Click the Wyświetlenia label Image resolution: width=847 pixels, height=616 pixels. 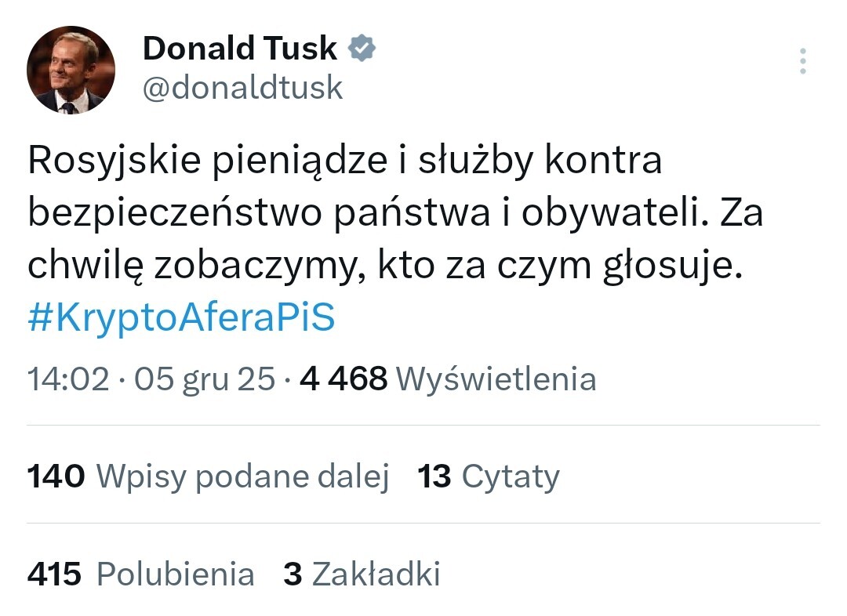[x=496, y=379]
